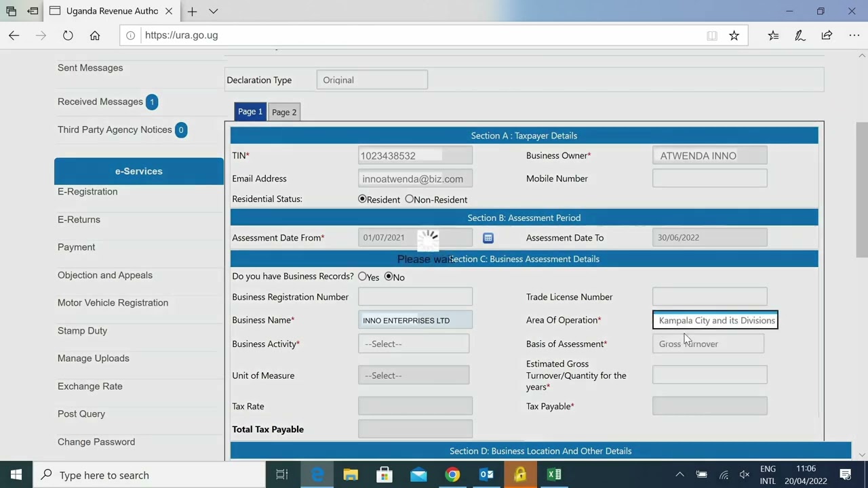Open Google Chrome from taskbar
Image resolution: width=868 pixels, height=488 pixels.
coord(452,475)
